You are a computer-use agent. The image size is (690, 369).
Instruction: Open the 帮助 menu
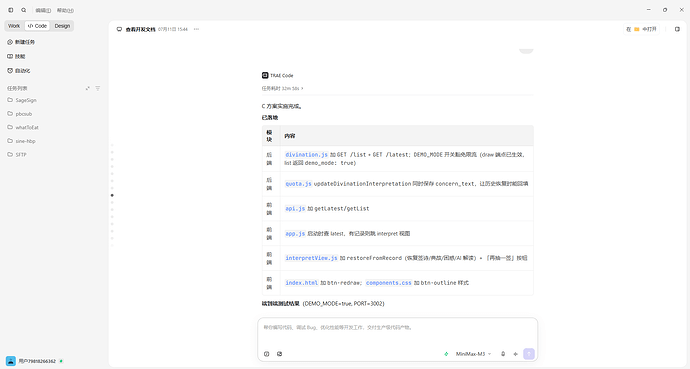coord(65,10)
